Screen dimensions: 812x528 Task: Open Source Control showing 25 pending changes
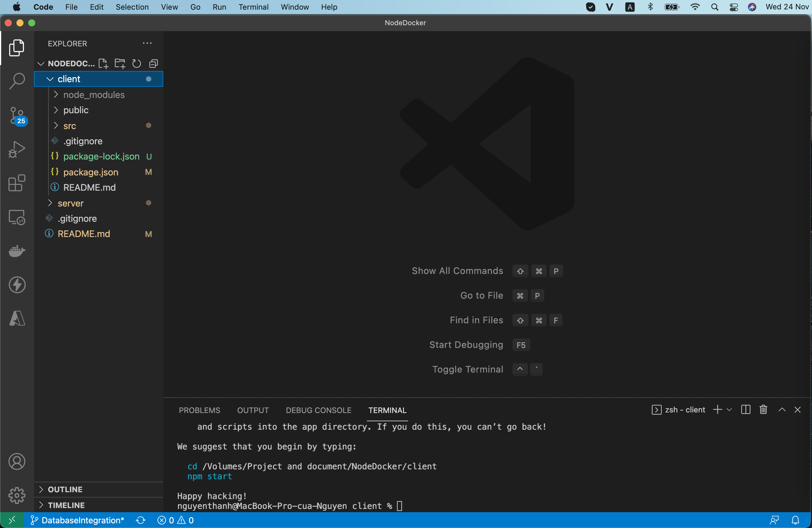click(x=17, y=116)
